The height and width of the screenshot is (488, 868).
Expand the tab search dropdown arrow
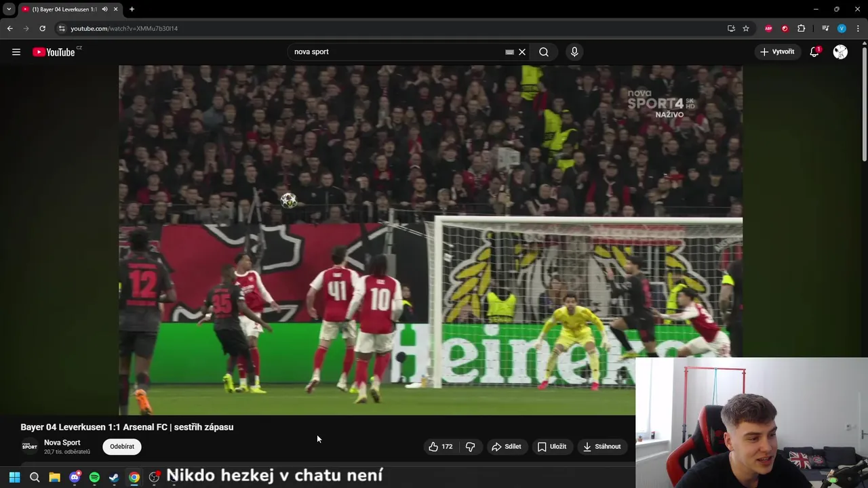tap(9, 9)
